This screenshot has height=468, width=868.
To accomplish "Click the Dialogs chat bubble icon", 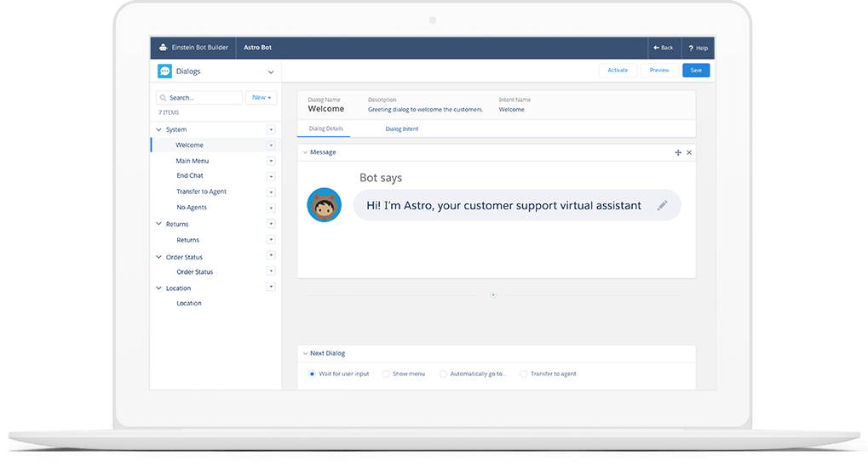I will coord(164,71).
